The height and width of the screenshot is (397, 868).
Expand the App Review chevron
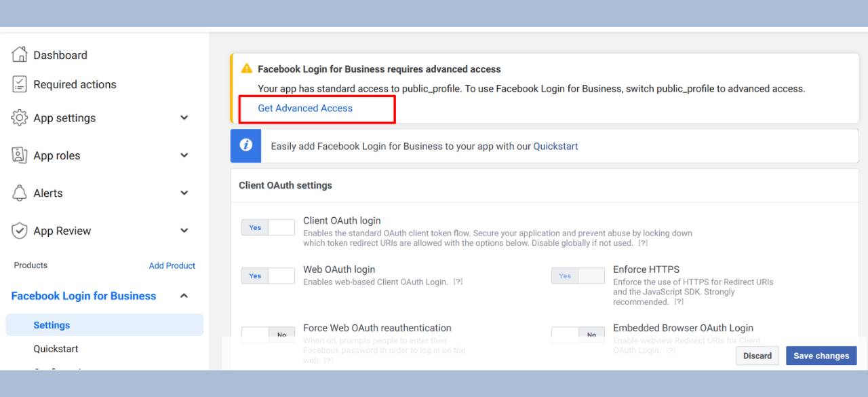point(184,231)
